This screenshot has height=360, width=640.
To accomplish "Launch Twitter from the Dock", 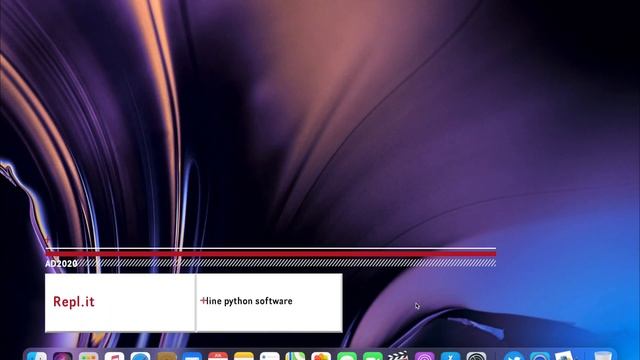I will (x=514, y=356).
